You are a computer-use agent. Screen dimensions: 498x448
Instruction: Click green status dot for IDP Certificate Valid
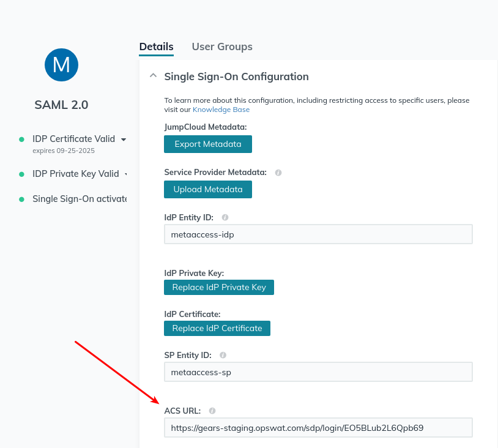(x=21, y=140)
